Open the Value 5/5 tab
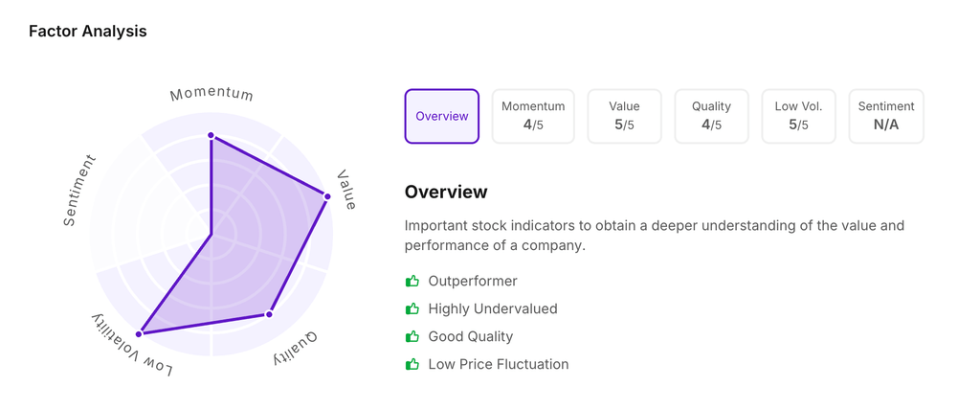 tap(624, 117)
